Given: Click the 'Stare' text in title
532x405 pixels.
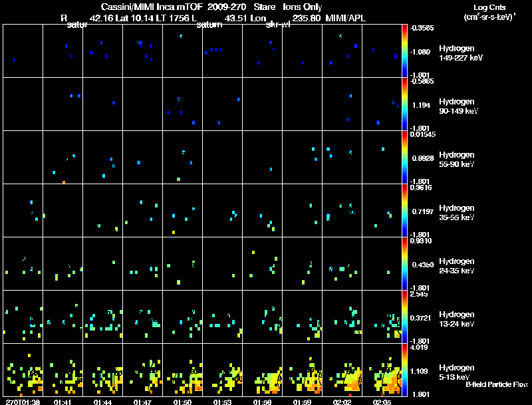Looking at the screenshot, I should click(x=264, y=7).
